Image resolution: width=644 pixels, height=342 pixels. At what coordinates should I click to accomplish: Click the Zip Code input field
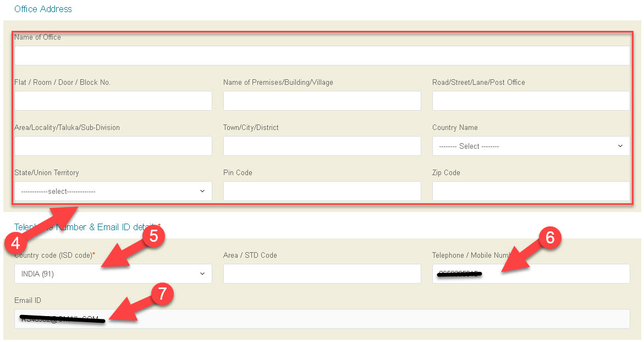[x=531, y=191]
